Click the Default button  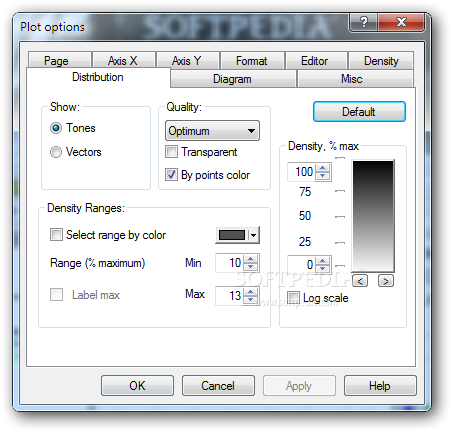point(359,112)
